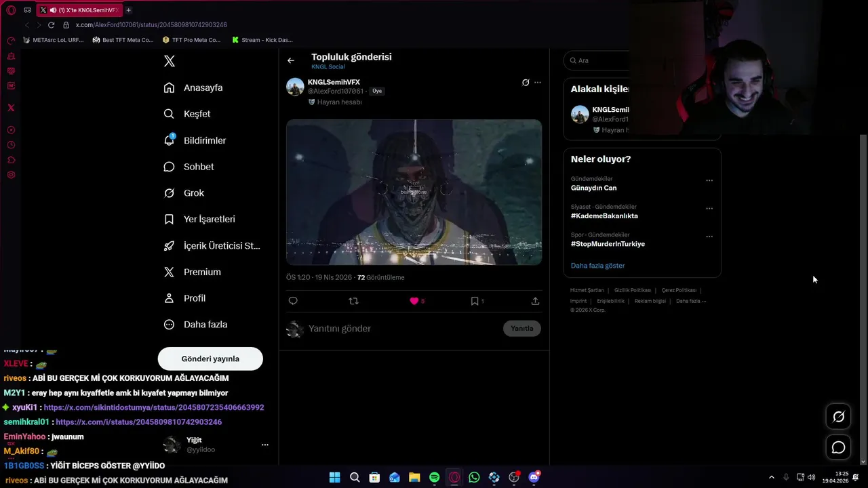Image resolution: width=868 pixels, height=488 pixels.
Task: Open the KNGL Social community link
Action: click(x=328, y=66)
